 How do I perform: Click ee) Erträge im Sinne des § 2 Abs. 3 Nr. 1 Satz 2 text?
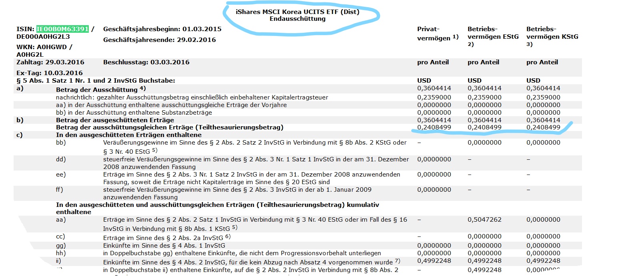pyautogui.click(x=252, y=178)
